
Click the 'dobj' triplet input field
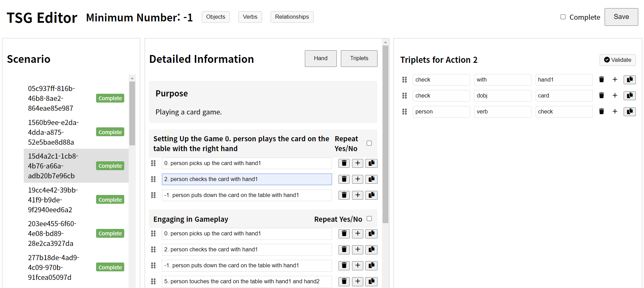coord(502,96)
